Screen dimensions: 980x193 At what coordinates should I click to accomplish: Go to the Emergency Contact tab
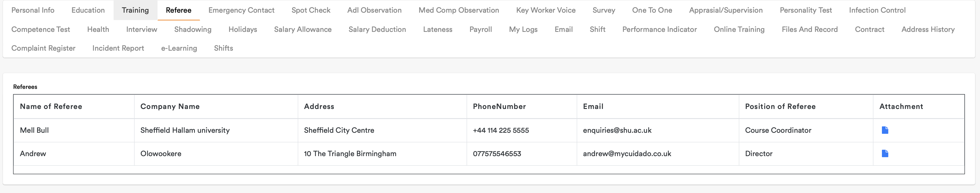tap(241, 10)
